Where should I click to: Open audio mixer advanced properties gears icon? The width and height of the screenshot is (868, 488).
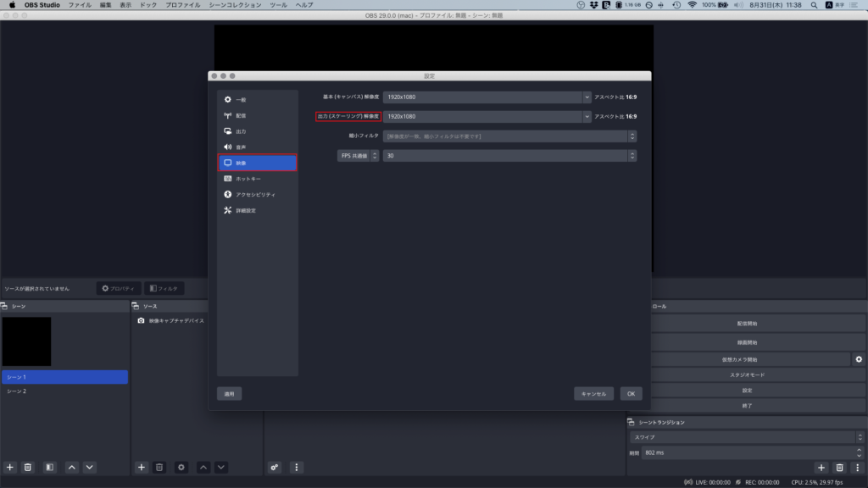275,467
